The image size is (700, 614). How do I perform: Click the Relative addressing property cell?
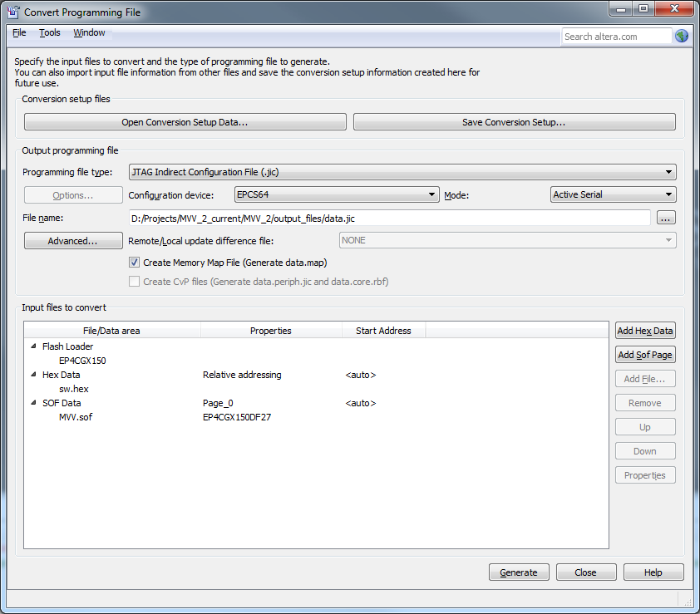pos(242,375)
